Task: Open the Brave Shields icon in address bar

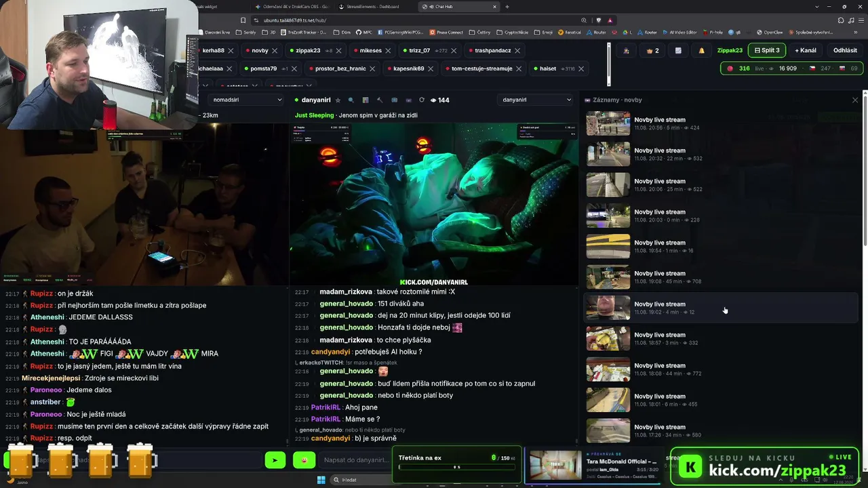Action: [x=598, y=20]
